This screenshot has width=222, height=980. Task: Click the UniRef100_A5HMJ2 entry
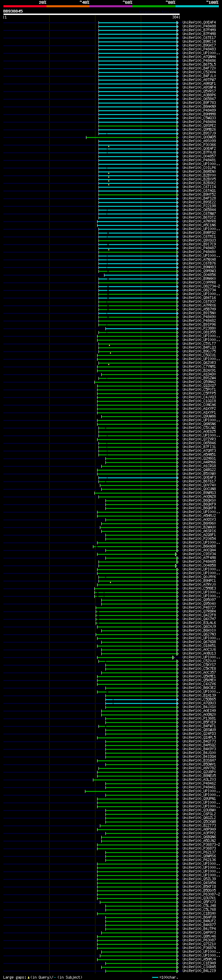click(x=199, y=516)
